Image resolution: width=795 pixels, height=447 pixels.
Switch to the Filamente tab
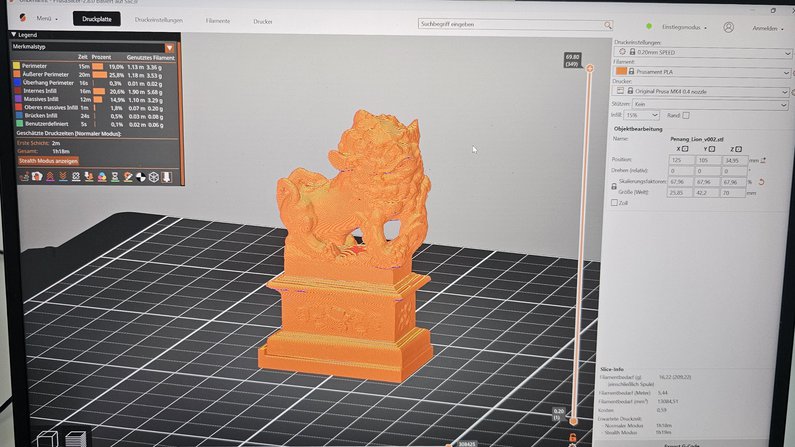point(217,20)
